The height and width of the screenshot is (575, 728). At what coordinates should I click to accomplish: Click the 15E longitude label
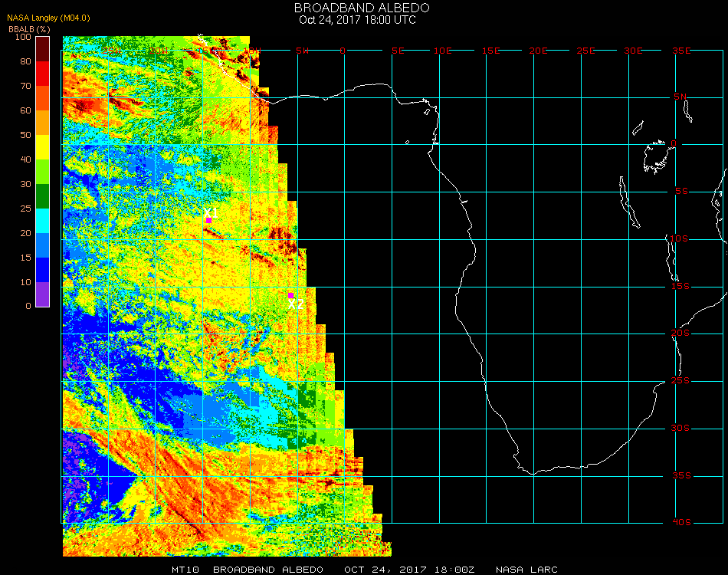tap(490, 51)
